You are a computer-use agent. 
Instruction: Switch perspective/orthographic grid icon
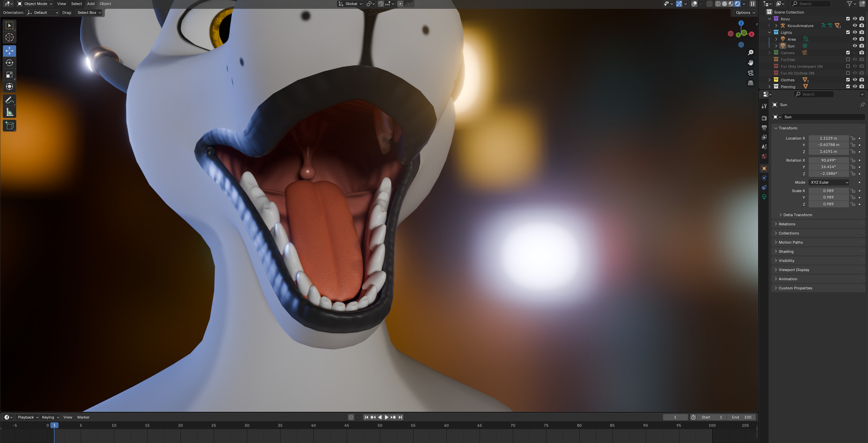pos(751,83)
